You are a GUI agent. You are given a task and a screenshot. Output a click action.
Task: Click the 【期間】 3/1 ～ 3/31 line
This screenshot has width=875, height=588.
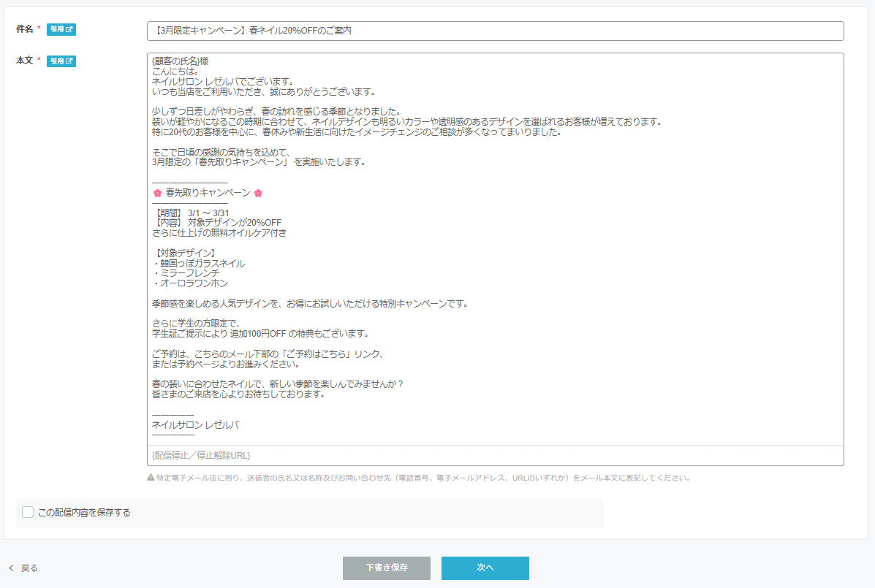tap(190, 213)
